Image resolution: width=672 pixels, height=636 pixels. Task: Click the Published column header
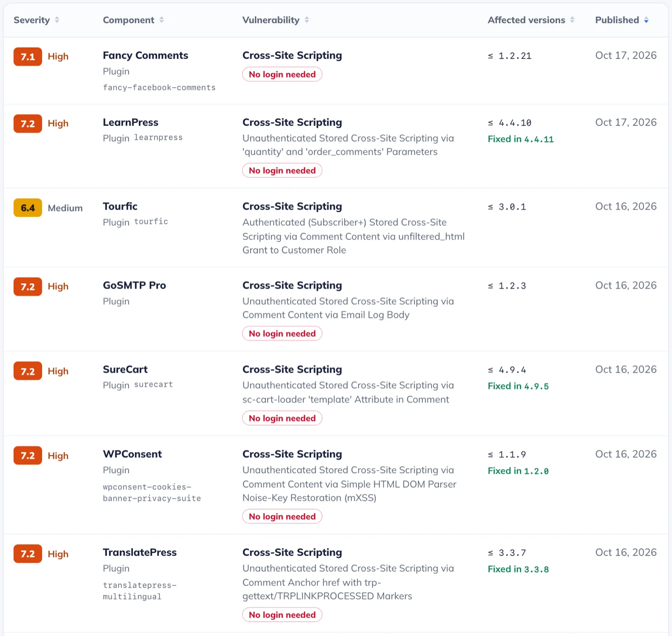tap(617, 20)
